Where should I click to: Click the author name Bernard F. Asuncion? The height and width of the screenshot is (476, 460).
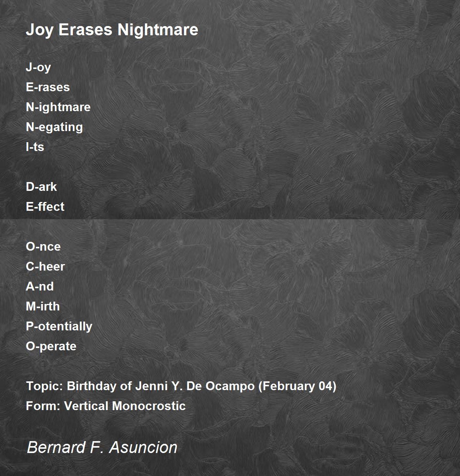tap(102, 447)
